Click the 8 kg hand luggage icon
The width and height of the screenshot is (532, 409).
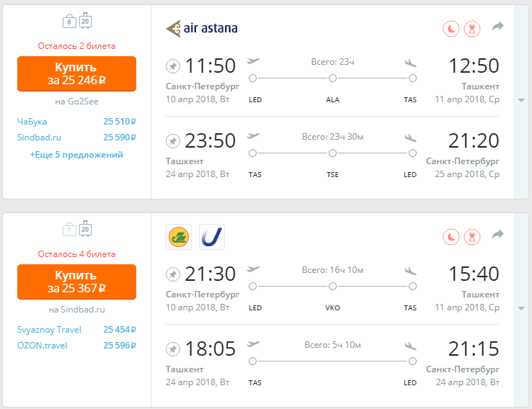coord(69,22)
